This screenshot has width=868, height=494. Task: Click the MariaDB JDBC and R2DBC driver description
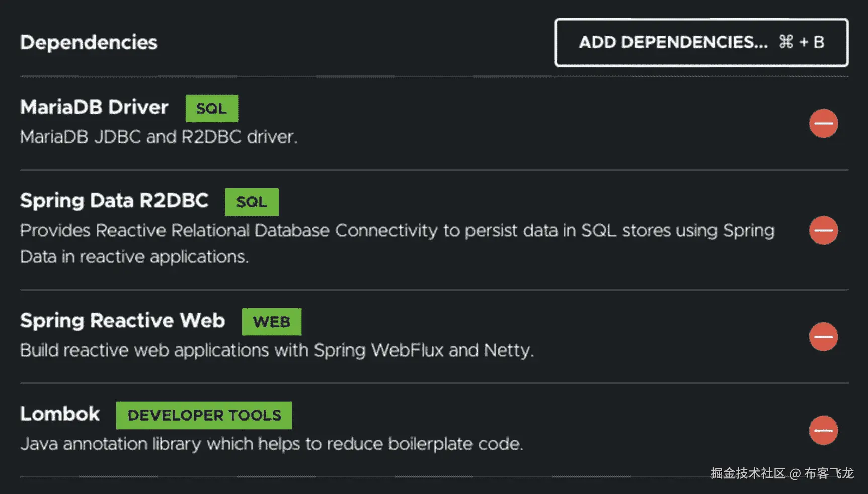[159, 137]
